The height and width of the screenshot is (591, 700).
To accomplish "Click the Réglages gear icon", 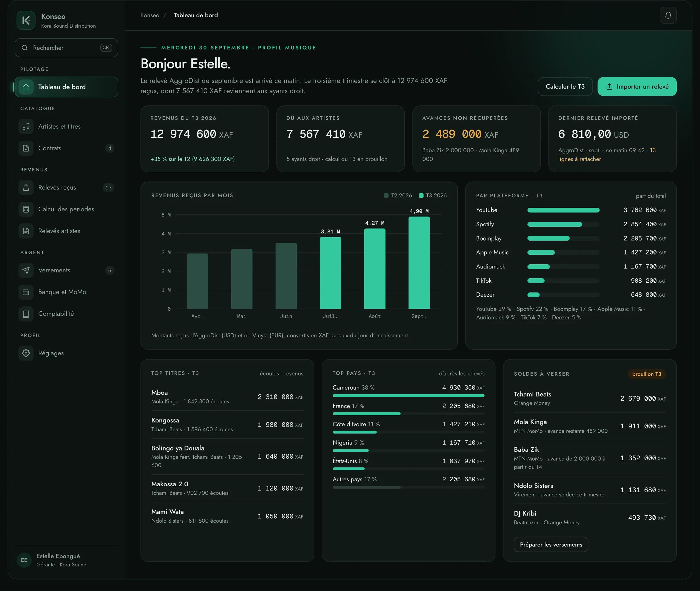I will [26, 353].
